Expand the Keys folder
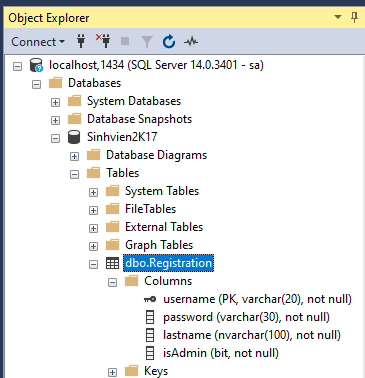Viewport: 365px width, 378px height. 112,372
